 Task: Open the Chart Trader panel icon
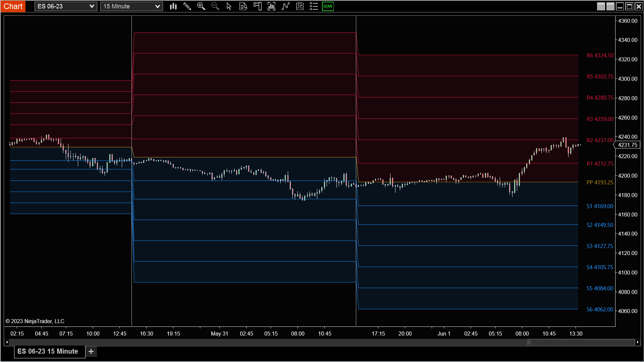tap(257, 6)
